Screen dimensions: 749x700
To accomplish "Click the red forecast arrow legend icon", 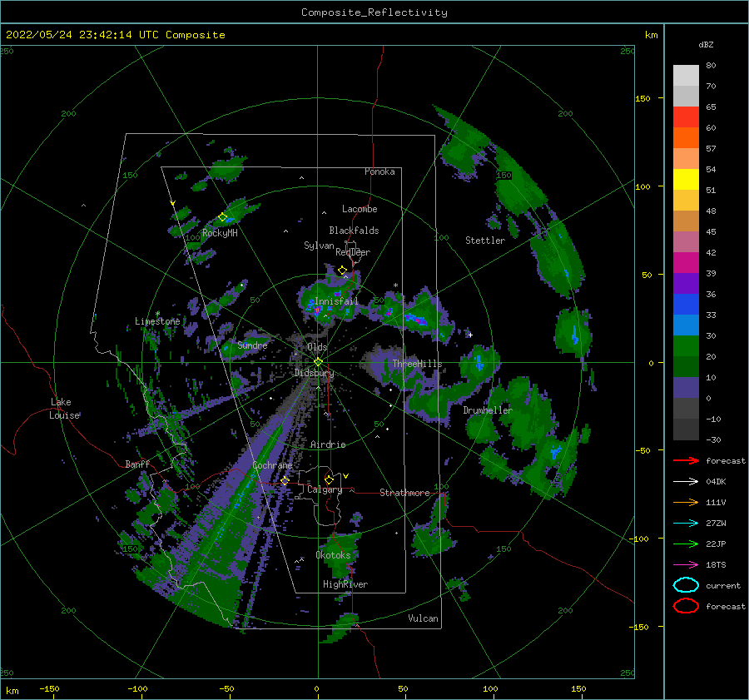I will [686, 460].
